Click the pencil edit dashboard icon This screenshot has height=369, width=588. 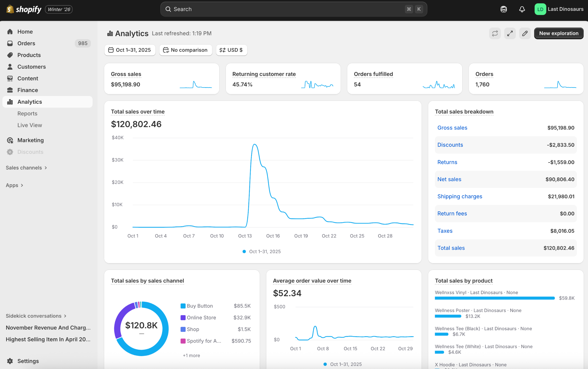[525, 34]
